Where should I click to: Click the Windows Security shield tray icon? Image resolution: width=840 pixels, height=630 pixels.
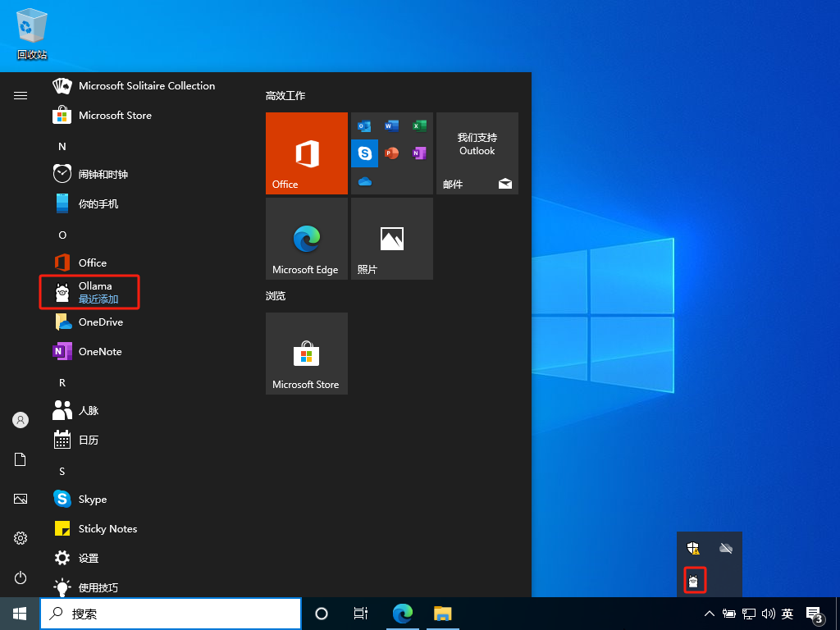click(x=693, y=548)
